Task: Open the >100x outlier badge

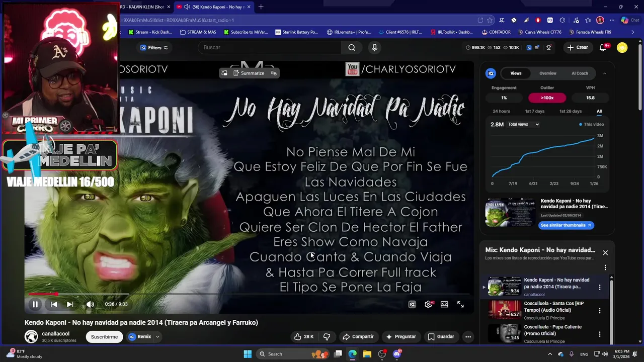Action: tap(547, 98)
